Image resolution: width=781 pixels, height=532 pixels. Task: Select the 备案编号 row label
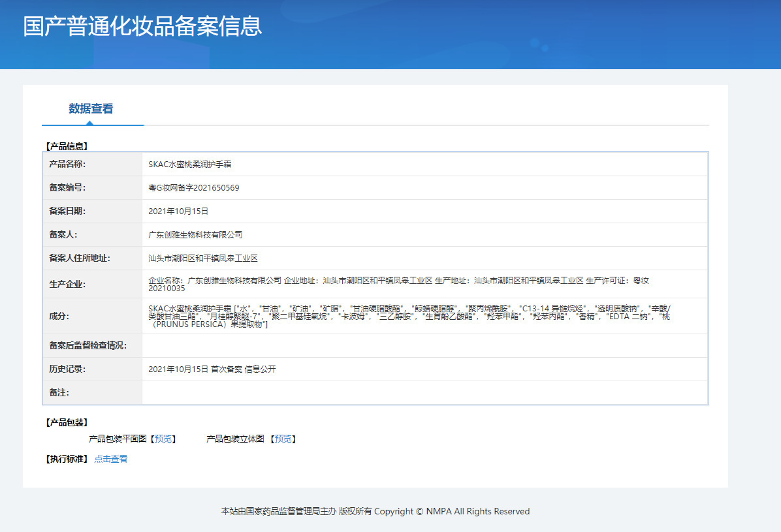click(67, 187)
